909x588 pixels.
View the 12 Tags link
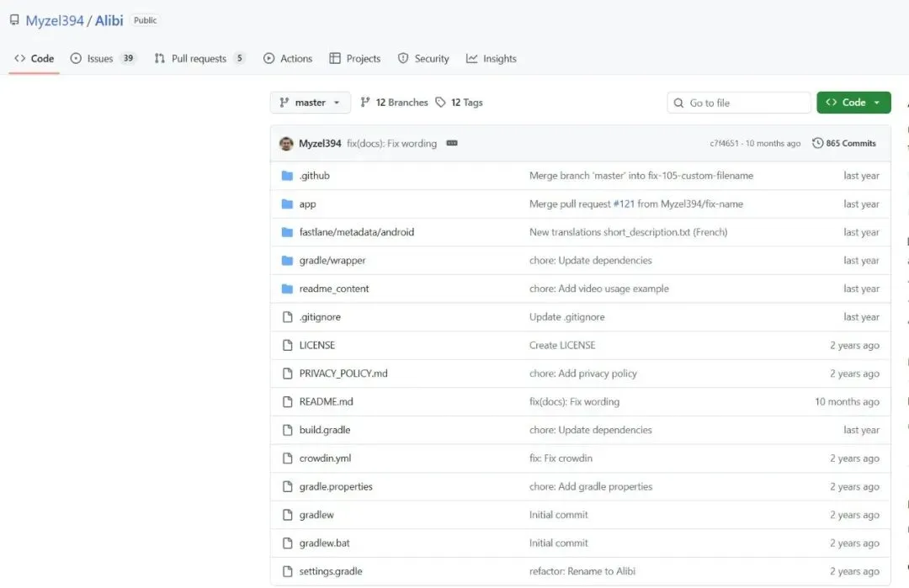point(460,103)
